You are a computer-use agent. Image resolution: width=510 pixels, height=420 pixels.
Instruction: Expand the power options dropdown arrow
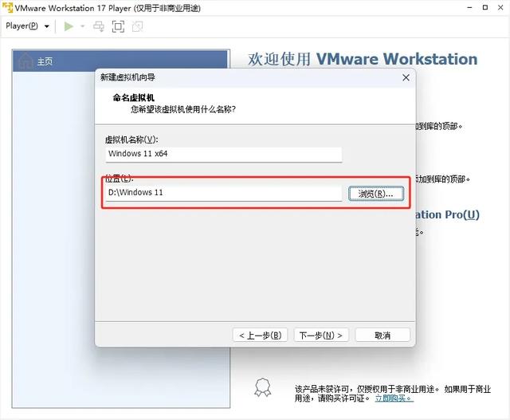point(83,26)
